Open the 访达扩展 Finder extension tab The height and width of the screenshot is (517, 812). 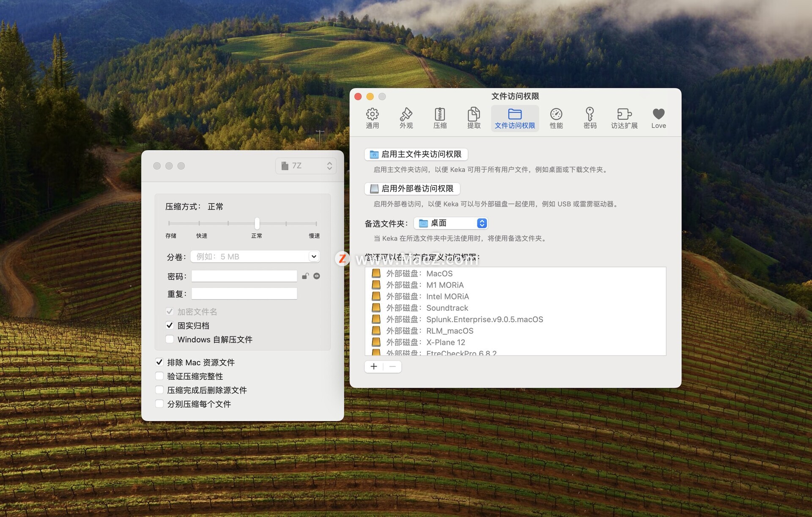pyautogui.click(x=624, y=118)
